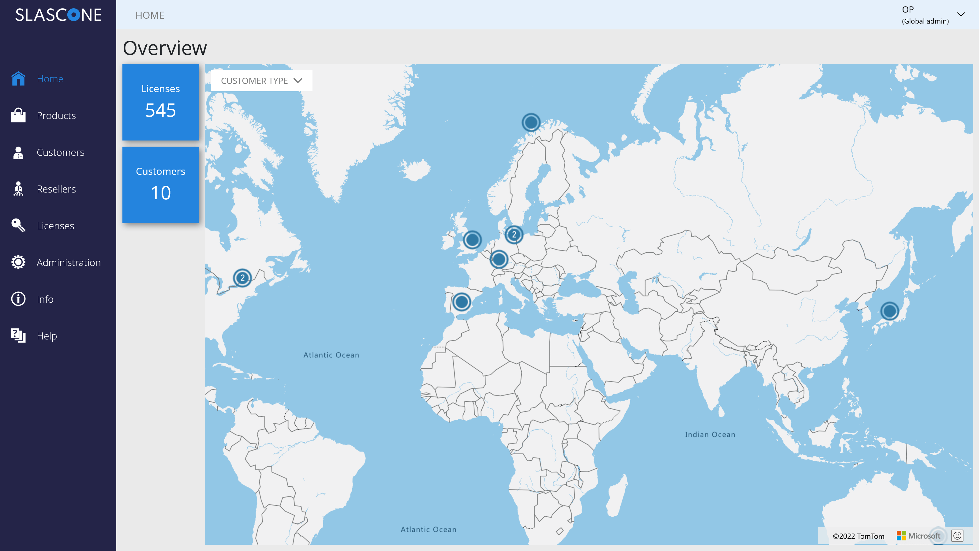Click the Products shopping bag icon

click(18, 115)
